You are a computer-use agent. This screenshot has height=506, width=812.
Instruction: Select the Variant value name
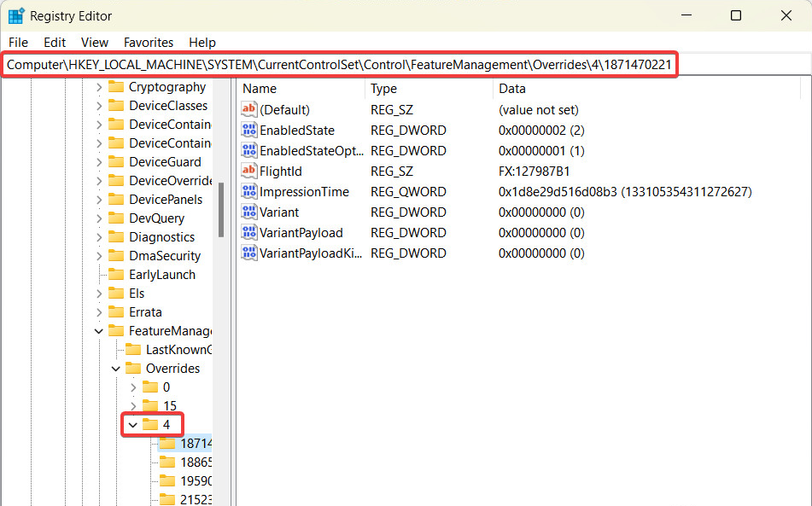coord(279,212)
